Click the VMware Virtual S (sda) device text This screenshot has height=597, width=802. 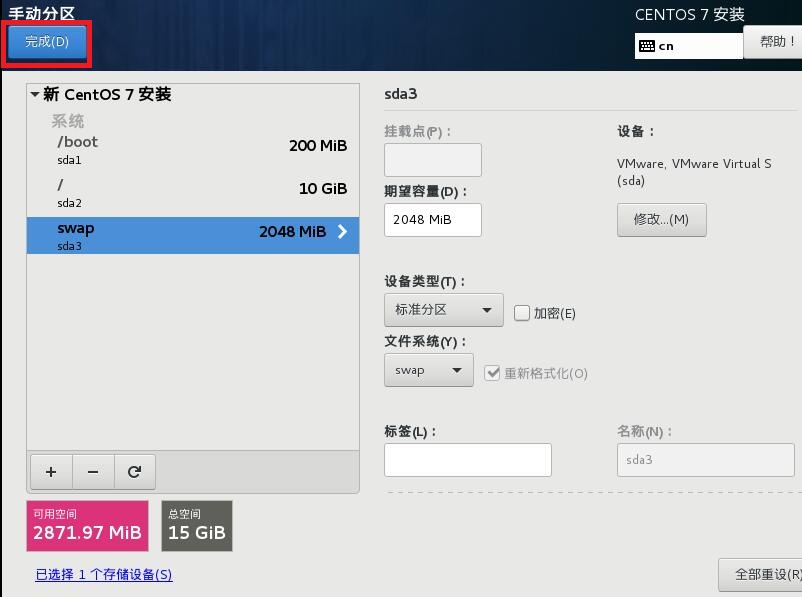pos(694,172)
